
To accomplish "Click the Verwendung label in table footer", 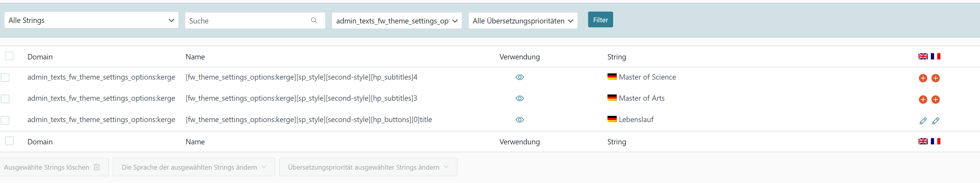I will click(520, 142).
